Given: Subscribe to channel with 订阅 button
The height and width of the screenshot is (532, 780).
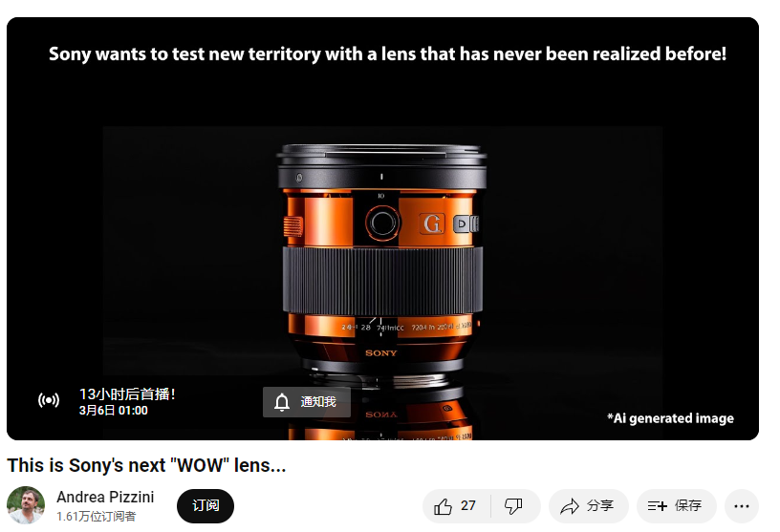Looking at the screenshot, I should (x=206, y=505).
